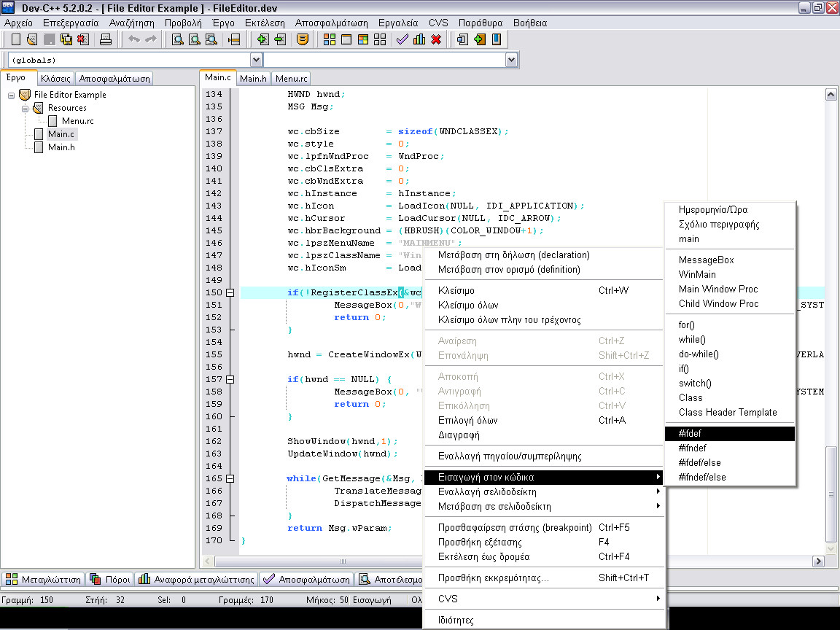The width and height of the screenshot is (840, 630).
Task: Click the Menu.rc file icon in project tree
Action: (x=52, y=121)
